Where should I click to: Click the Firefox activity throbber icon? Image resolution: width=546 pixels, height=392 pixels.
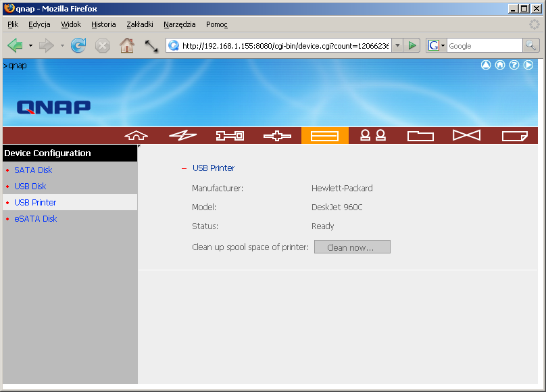pyautogui.click(x=534, y=24)
